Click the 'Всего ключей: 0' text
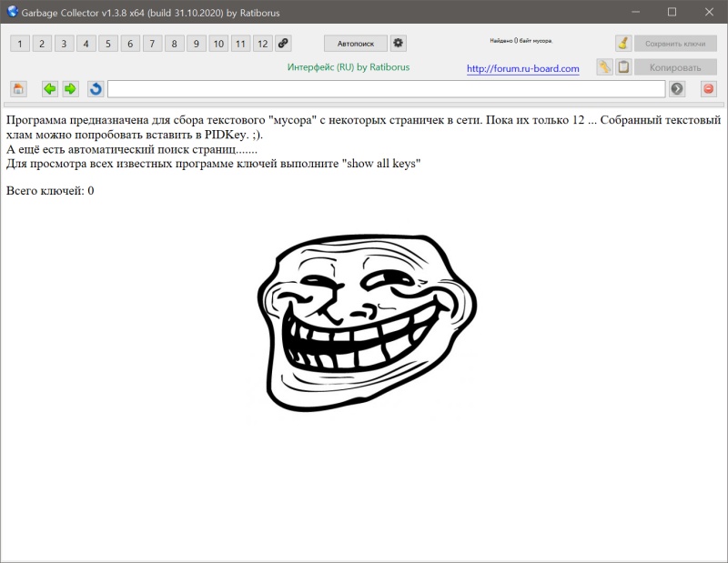The height and width of the screenshot is (563, 728). pyautogui.click(x=50, y=191)
